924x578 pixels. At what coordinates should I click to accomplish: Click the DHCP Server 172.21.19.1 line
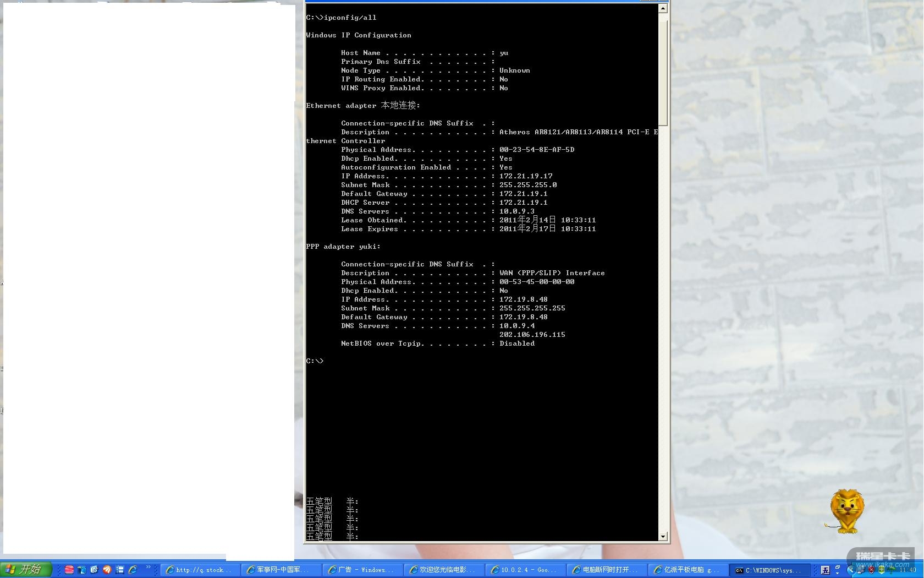pyautogui.click(x=444, y=203)
